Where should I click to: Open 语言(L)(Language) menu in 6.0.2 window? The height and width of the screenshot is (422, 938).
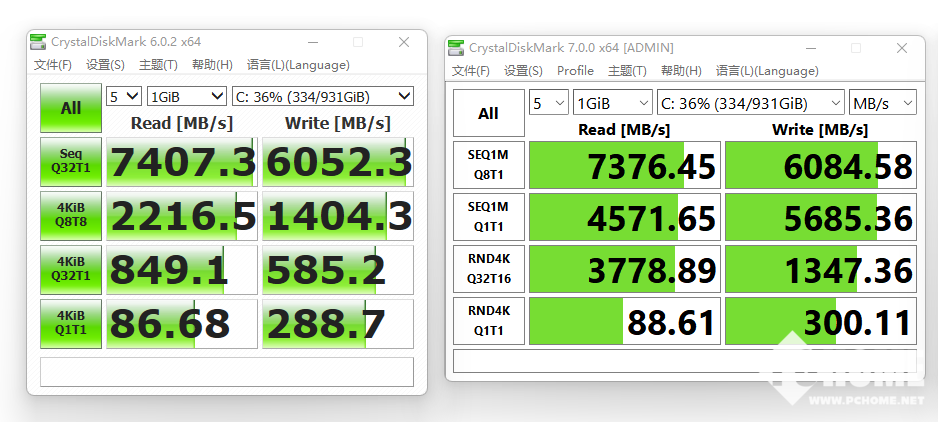click(x=298, y=65)
